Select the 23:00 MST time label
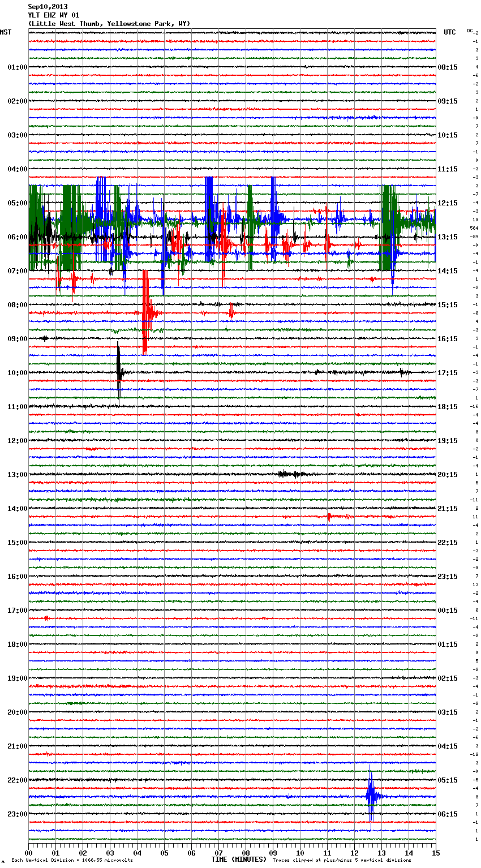The height and width of the screenshot is (868, 481). pos(18,814)
